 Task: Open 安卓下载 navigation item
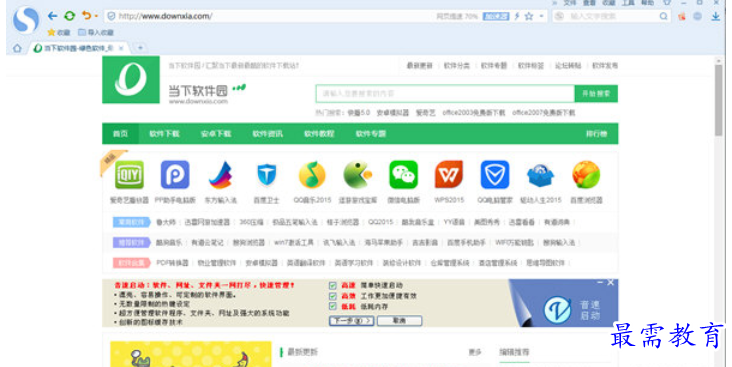coord(216,134)
